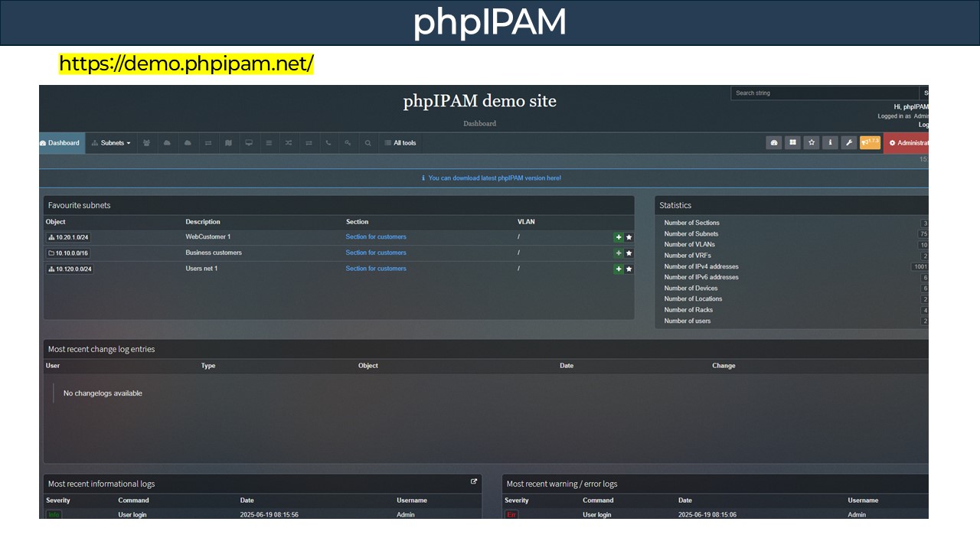This screenshot has width=980, height=551.
Task: Click 'Number of VLANs' statistic
Action: click(x=690, y=245)
